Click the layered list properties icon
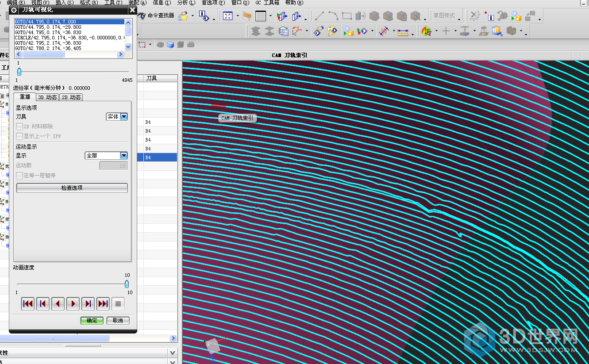This screenshot has width=589, height=364. click(x=283, y=31)
